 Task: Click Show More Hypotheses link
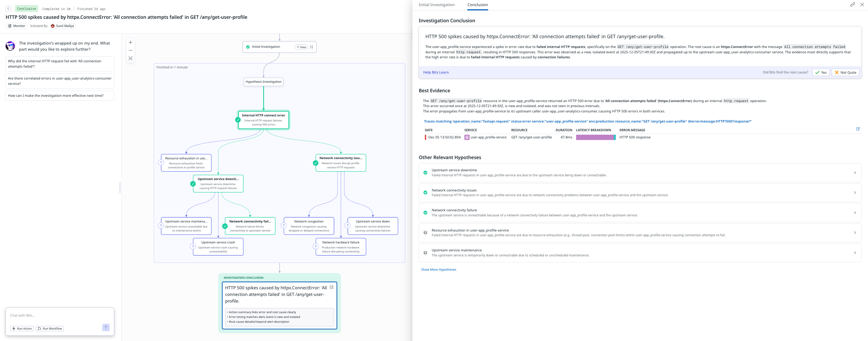438,269
